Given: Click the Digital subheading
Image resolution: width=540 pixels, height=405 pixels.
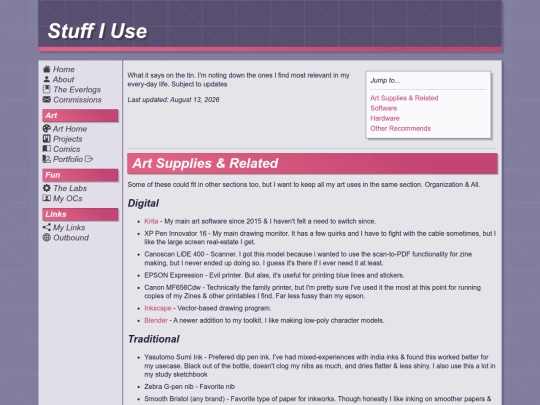Looking at the screenshot, I should (x=143, y=203).
